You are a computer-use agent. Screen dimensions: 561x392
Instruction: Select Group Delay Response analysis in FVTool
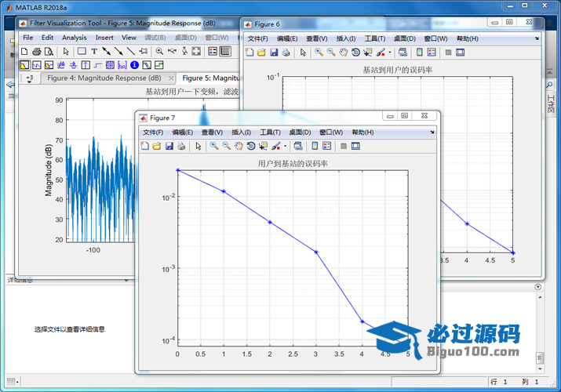[61, 65]
